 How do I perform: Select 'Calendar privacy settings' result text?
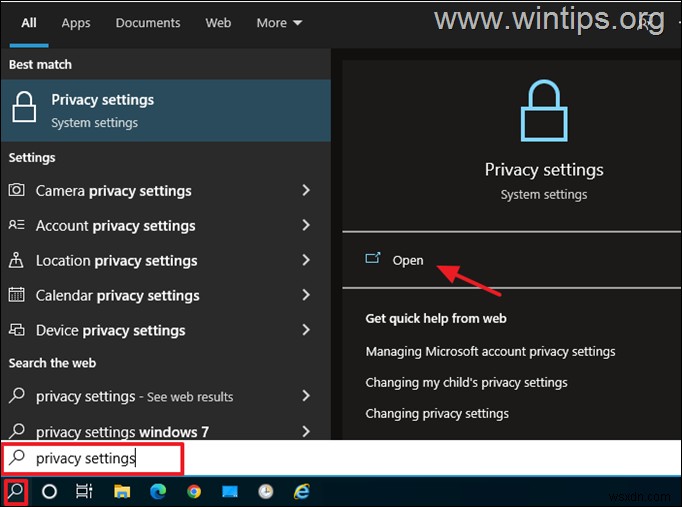point(117,296)
